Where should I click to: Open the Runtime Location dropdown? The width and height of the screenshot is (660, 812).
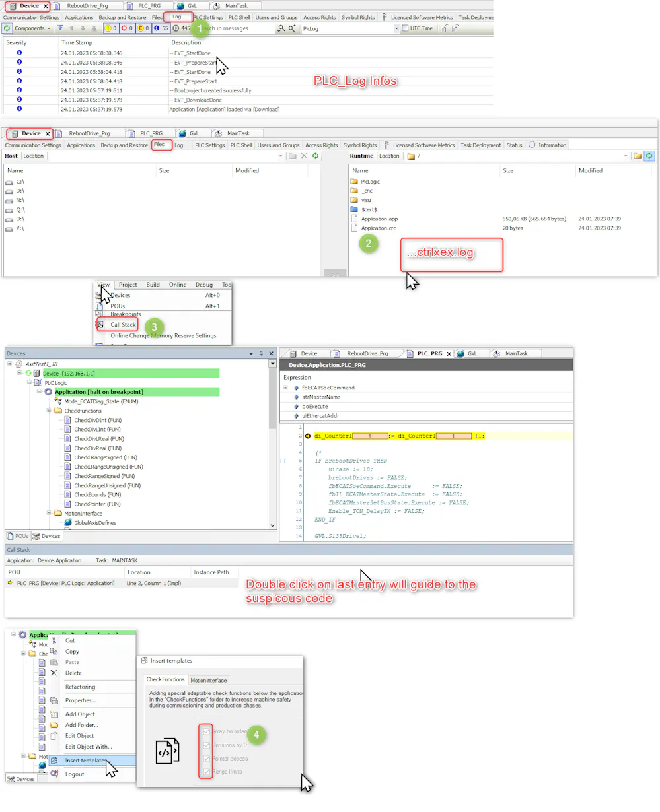[x=626, y=156]
